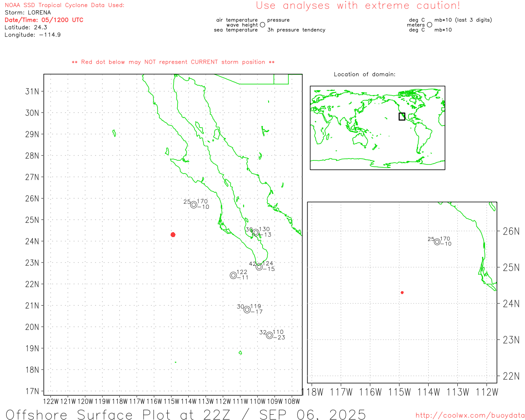Click the 108W longitude axis label
Screen dimensions: 525x420
point(292,401)
